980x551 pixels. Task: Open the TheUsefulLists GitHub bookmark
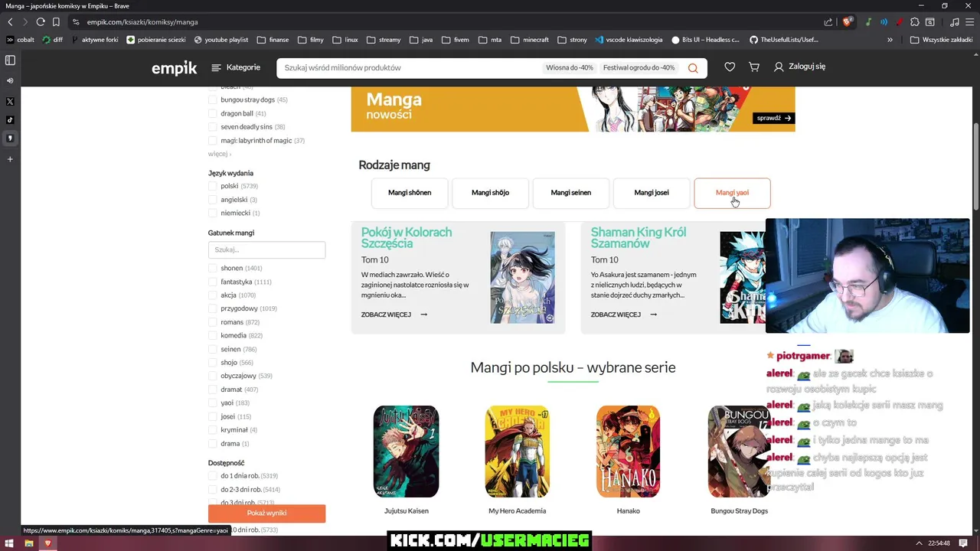(x=783, y=40)
